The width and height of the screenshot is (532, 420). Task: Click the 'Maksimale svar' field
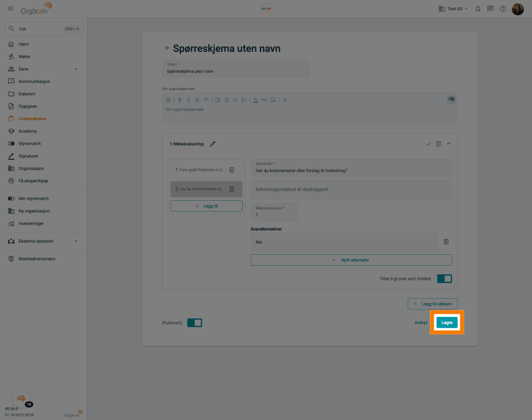pos(274,212)
